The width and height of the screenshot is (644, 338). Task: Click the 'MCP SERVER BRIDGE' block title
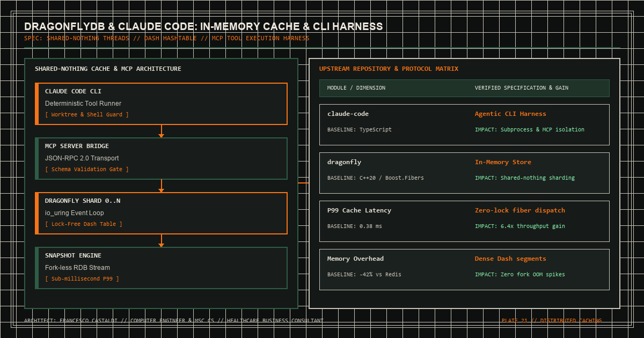pyautogui.click(x=77, y=146)
